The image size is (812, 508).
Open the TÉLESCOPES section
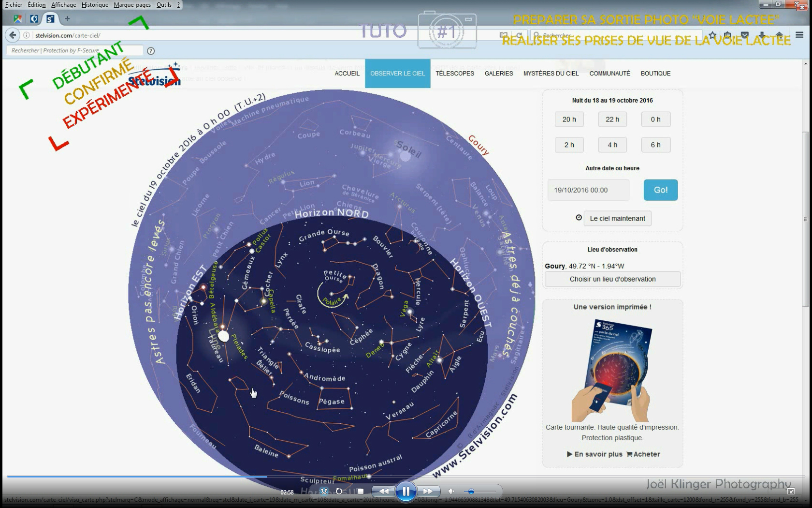(x=455, y=74)
